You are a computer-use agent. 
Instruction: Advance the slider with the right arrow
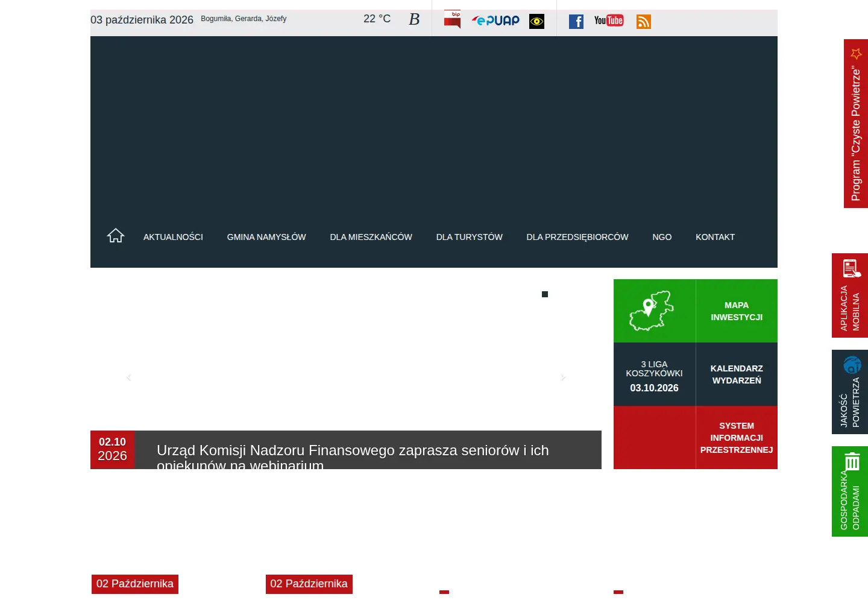[563, 377]
